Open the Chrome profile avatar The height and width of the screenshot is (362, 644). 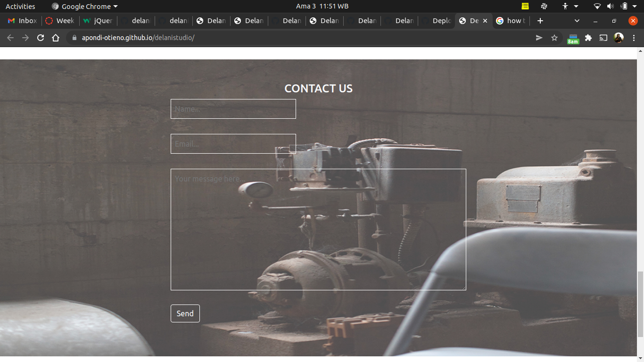(x=619, y=38)
